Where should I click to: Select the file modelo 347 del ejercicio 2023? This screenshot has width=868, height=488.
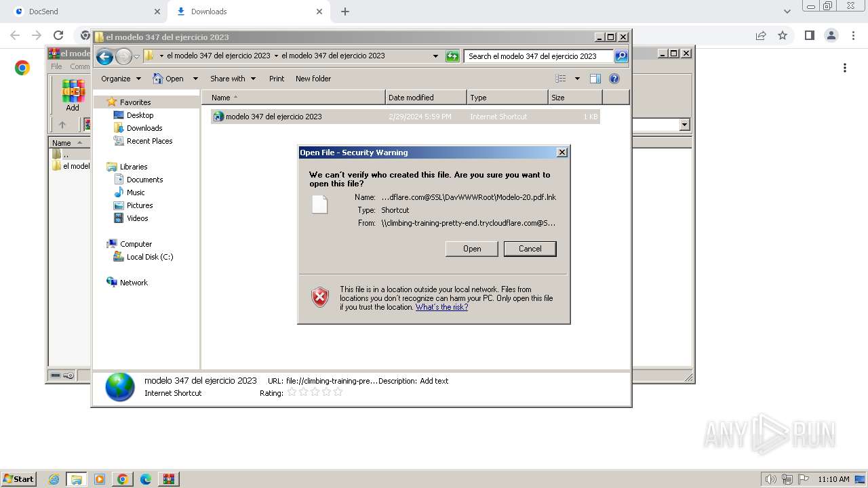pyautogui.click(x=405, y=117)
